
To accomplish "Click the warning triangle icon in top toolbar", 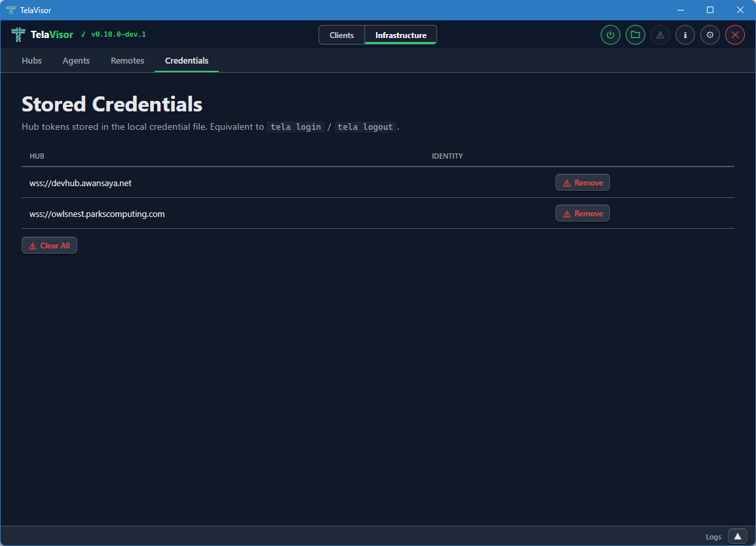I will 660,35.
